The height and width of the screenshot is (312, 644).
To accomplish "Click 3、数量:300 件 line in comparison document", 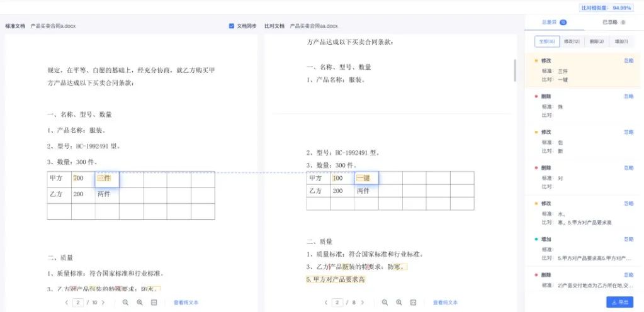I will (x=332, y=165).
